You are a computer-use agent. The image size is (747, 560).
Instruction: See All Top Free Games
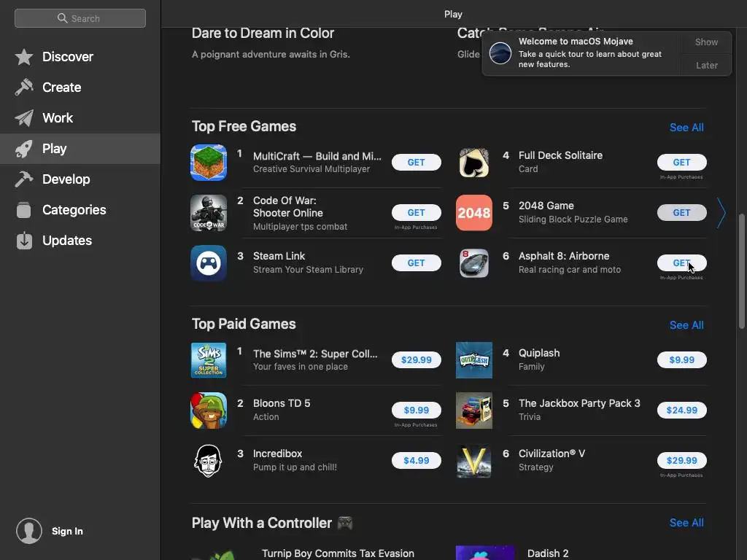(x=686, y=127)
